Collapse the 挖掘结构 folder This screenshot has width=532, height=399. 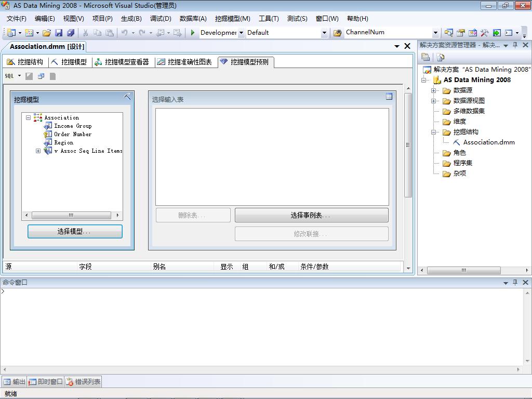click(433, 132)
